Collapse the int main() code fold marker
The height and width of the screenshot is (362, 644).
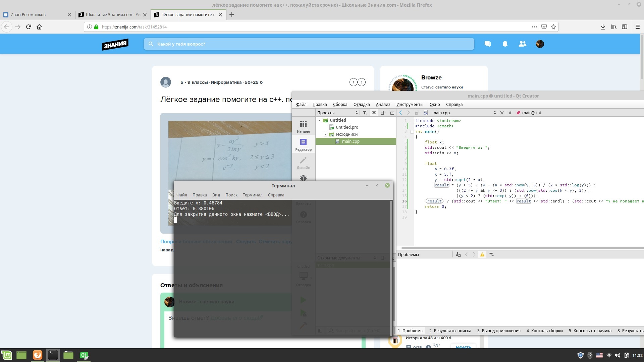tap(412, 131)
